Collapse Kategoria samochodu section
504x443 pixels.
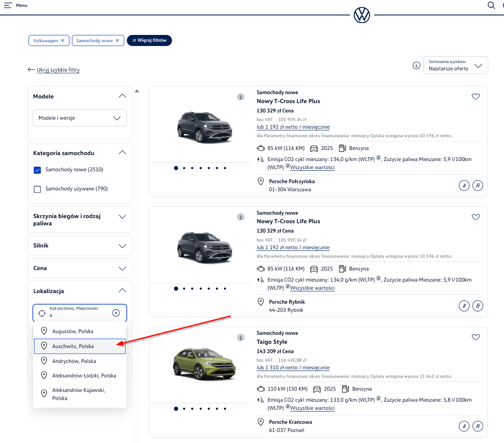click(x=122, y=153)
